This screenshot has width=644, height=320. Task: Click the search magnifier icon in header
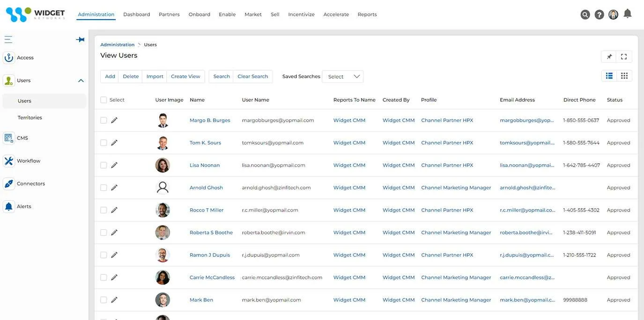tap(585, 15)
